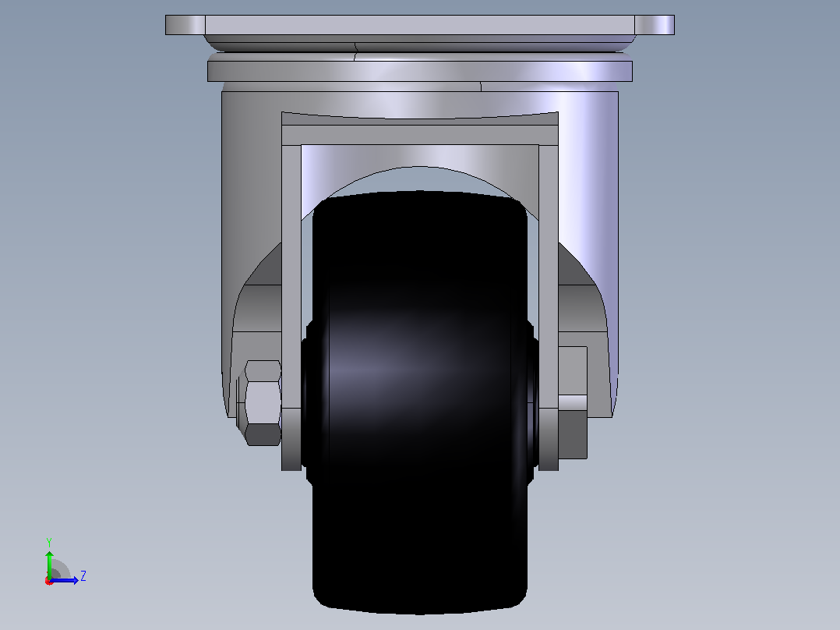
Task: Select the black caster wheel
Action: [420, 402]
